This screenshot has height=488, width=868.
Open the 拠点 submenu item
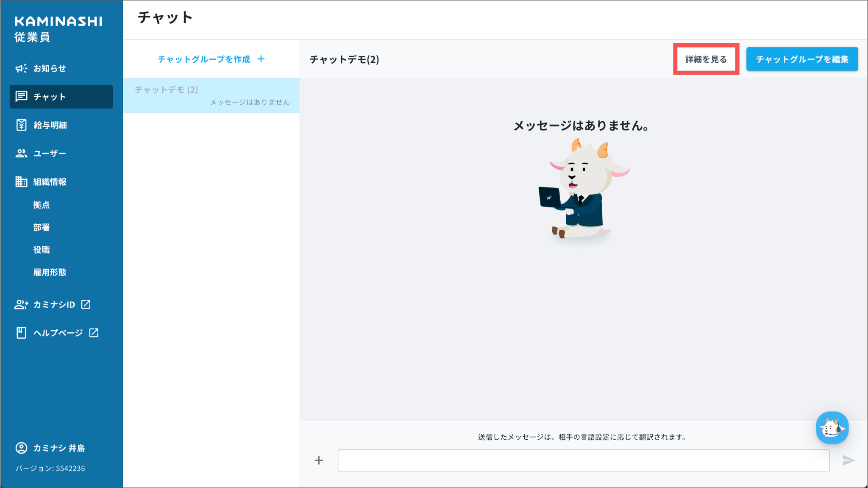[x=42, y=205]
